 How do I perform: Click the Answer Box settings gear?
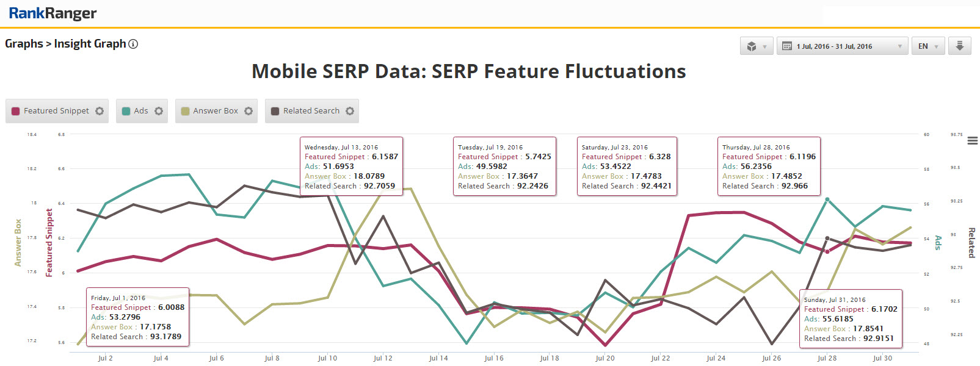pos(249,111)
